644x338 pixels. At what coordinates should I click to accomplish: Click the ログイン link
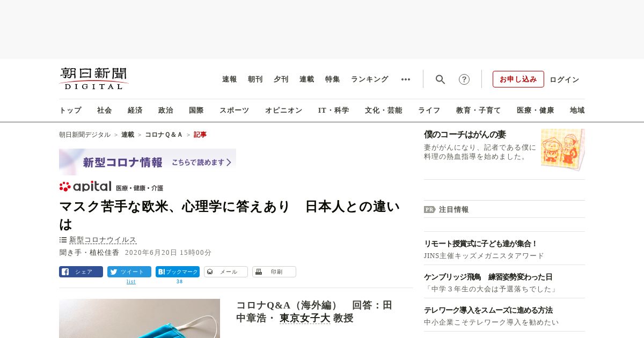(565, 79)
